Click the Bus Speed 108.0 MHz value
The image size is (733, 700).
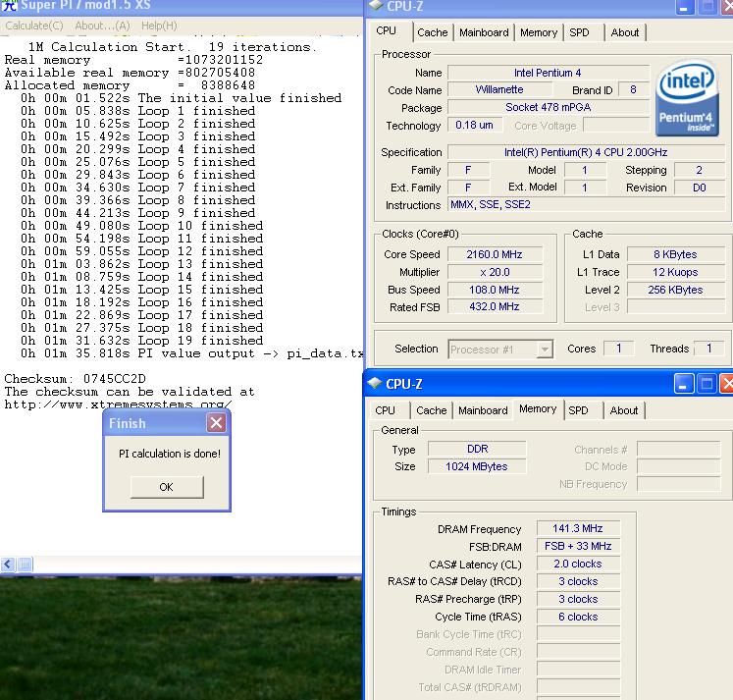click(x=495, y=290)
